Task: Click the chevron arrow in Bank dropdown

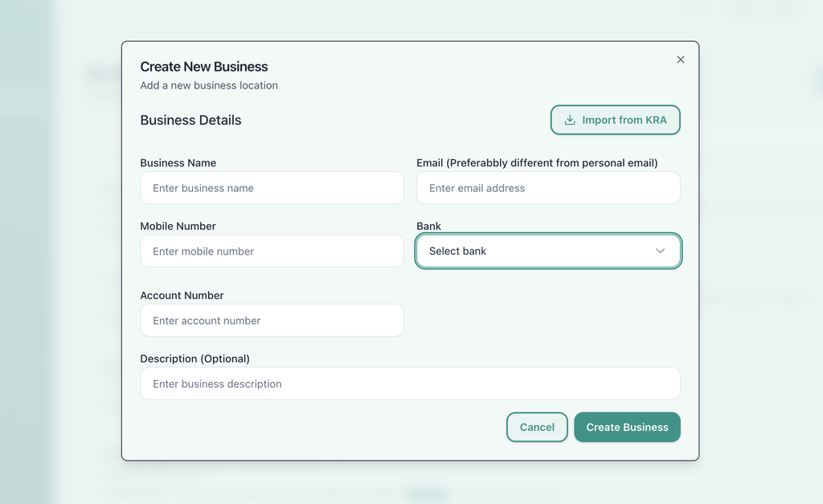Action: [660, 251]
